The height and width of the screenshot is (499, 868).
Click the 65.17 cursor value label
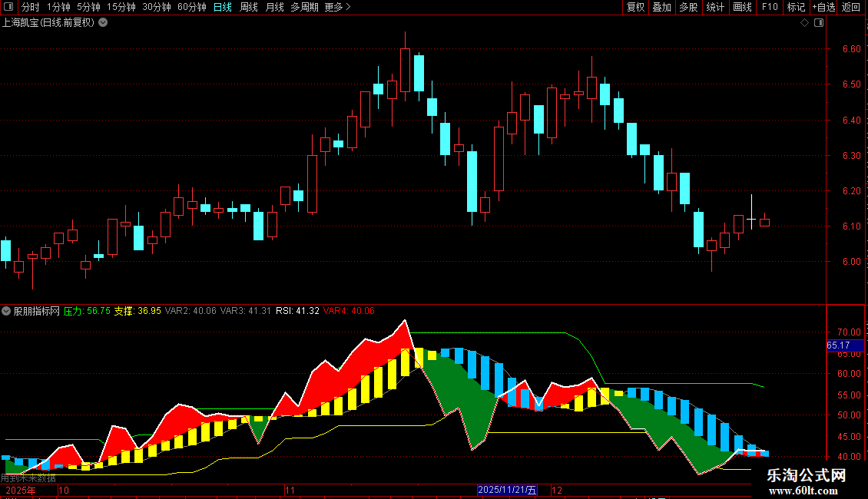(x=845, y=345)
